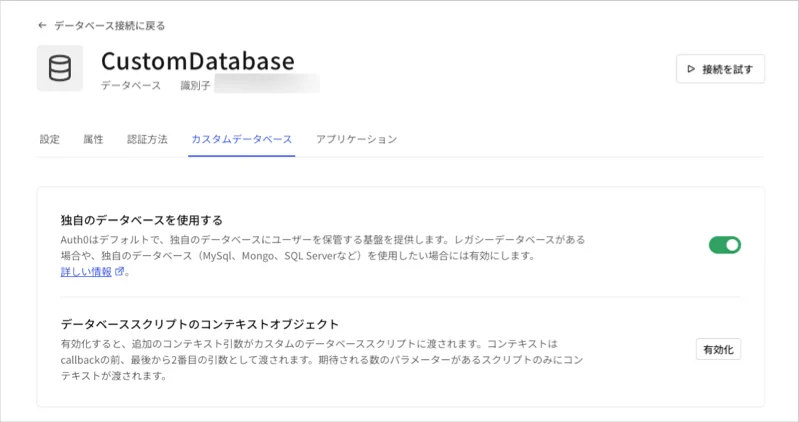Click the 有効化 button
The image size is (799, 422).
tap(718, 350)
